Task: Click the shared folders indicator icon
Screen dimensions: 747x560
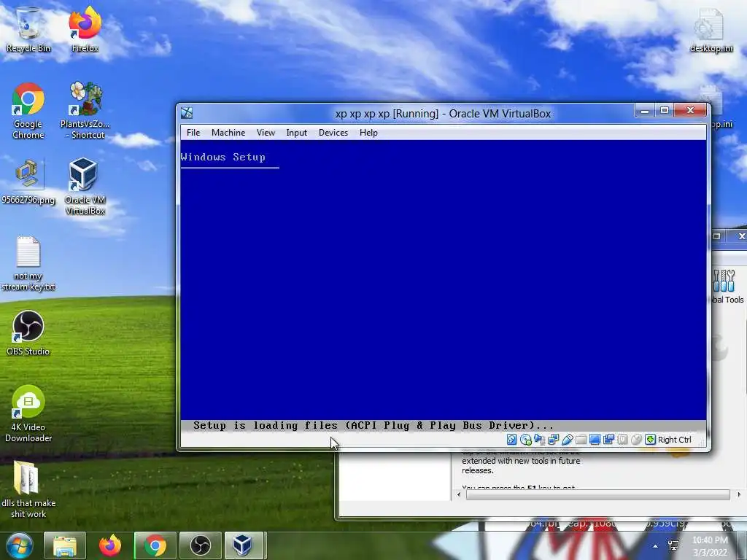Action: pyautogui.click(x=581, y=440)
